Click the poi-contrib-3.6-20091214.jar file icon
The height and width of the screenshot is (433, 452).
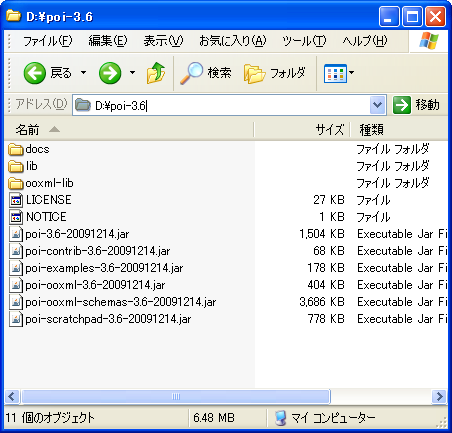(x=16, y=251)
